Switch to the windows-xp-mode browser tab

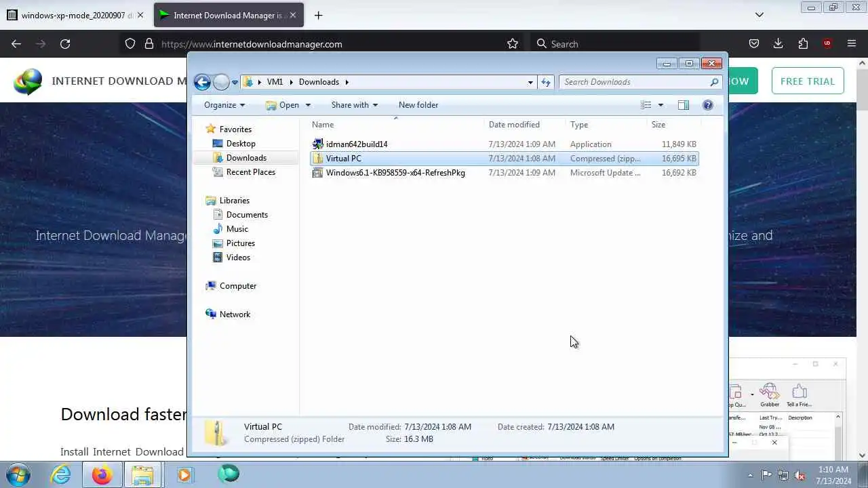point(76,15)
